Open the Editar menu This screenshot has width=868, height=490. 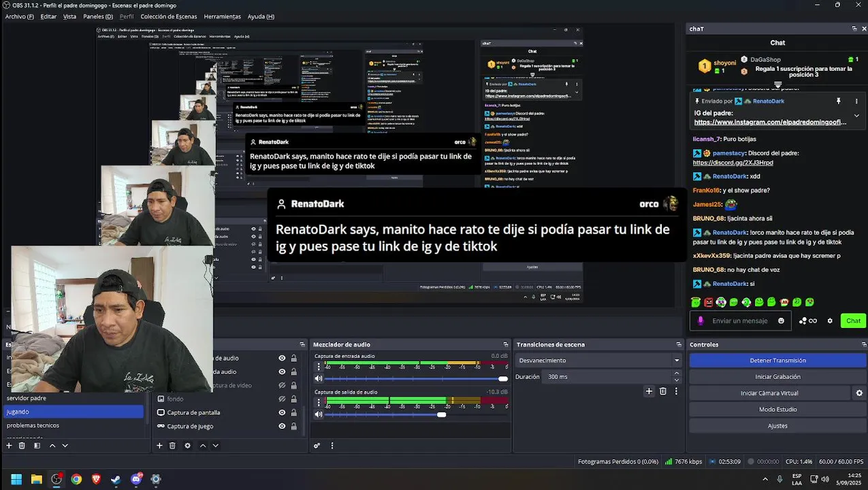pyautogui.click(x=48, y=16)
